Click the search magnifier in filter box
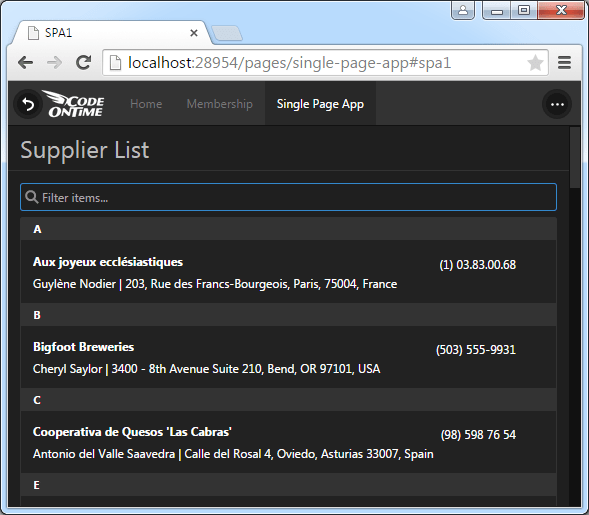This screenshot has height=515, width=589. click(32, 197)
